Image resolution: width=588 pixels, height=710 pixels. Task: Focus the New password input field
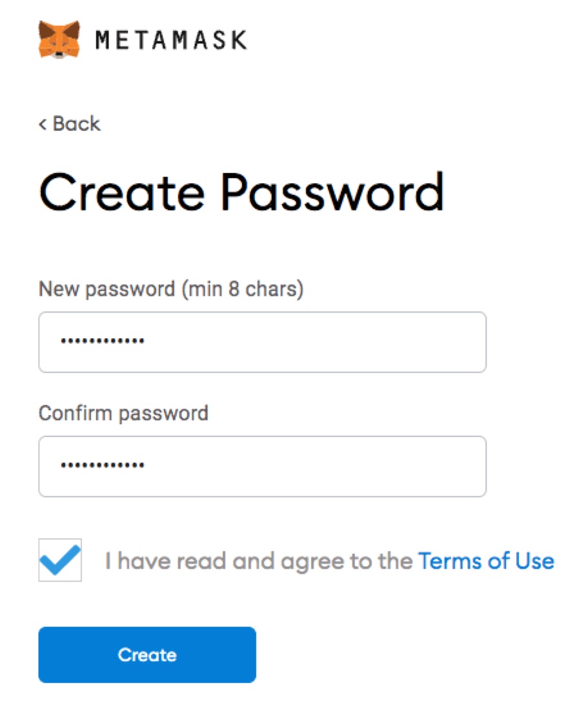click(x=263, y=342)
